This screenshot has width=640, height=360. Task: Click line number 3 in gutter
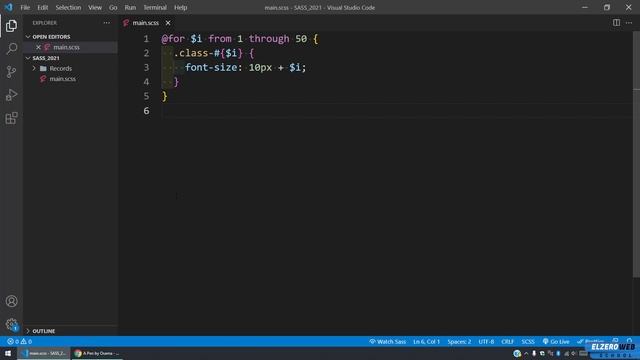146,67
